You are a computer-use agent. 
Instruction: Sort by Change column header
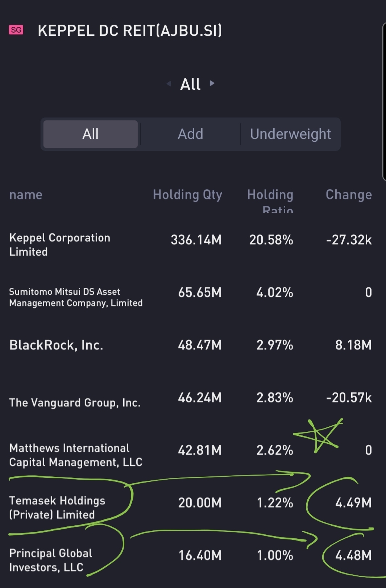click(x=349, y=195)
